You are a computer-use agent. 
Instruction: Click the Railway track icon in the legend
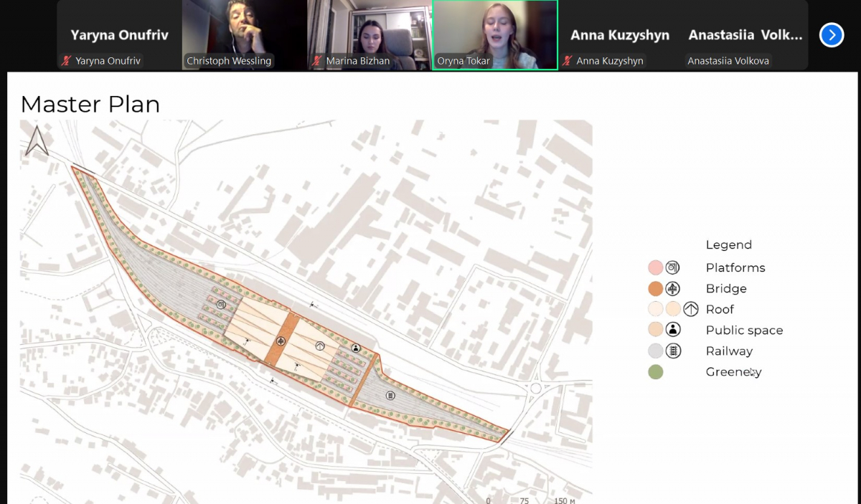tap(673, 351)
